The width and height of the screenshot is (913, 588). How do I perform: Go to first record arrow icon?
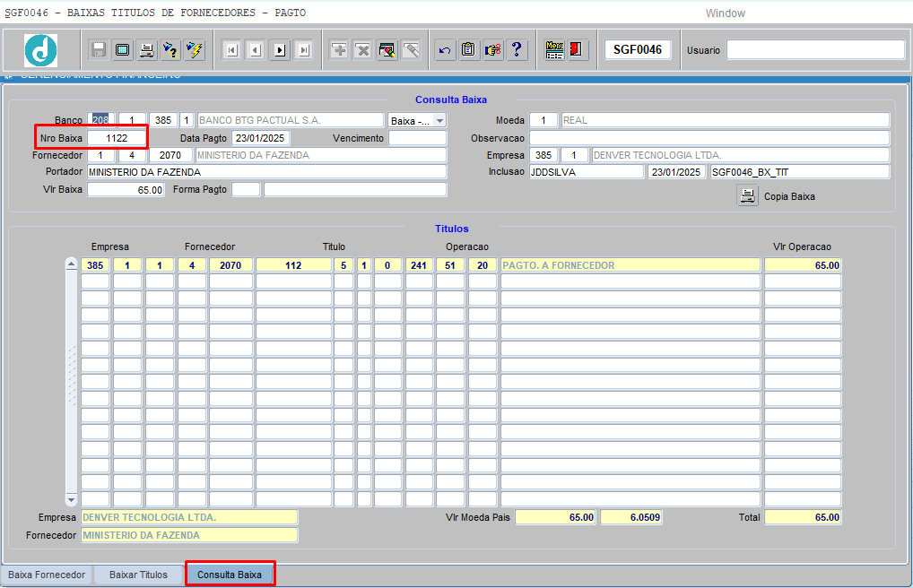[x=231, y=50]
